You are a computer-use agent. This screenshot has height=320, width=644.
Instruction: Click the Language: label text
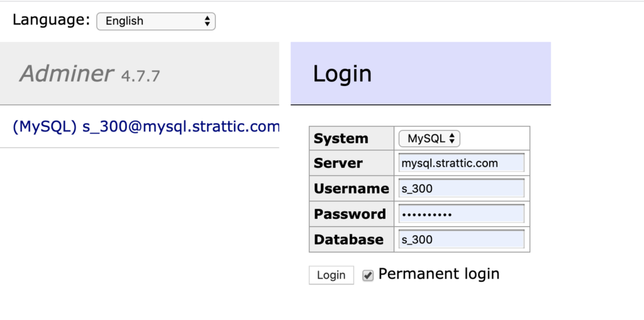(52, 19)
